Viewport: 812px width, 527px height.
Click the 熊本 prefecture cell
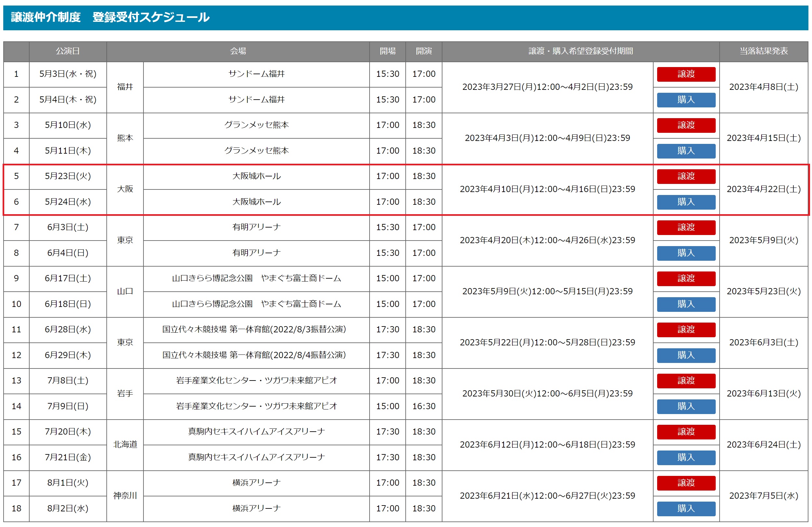tap(125, 138)
